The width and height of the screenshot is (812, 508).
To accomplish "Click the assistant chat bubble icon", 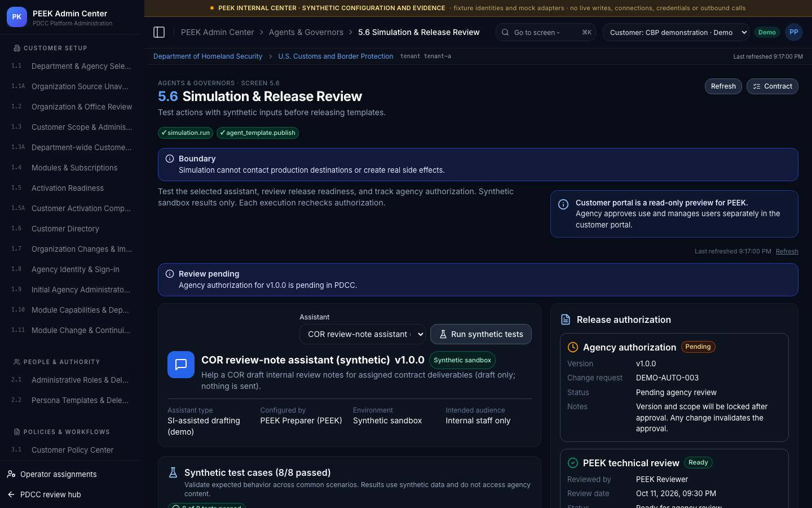I will click(181, 365).
